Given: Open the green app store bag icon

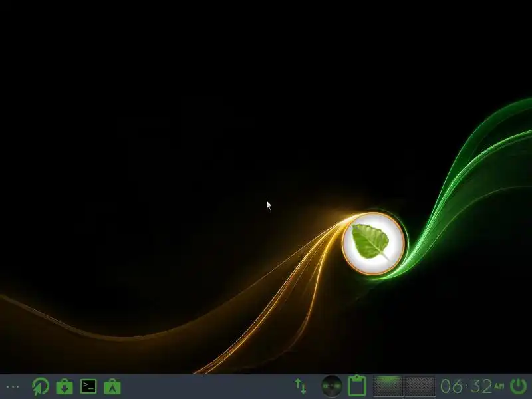Looking at the screenshot, I should click(x=112, y=387).
